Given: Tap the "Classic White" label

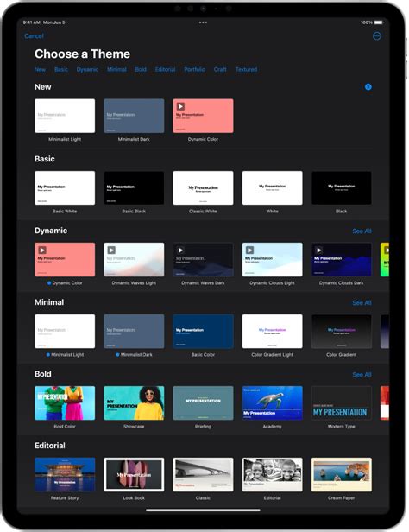Looking at the screenshot, I should coord(203,212).
